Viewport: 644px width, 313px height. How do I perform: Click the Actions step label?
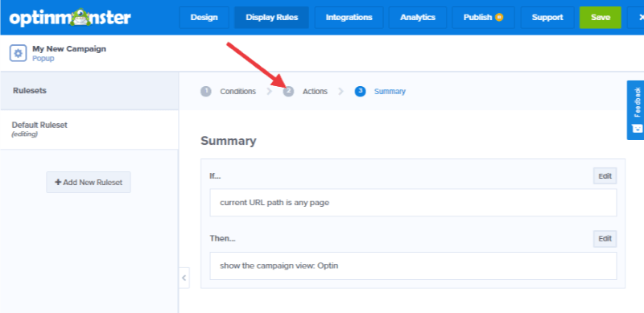pyautogui.click(x=315, y=92)
